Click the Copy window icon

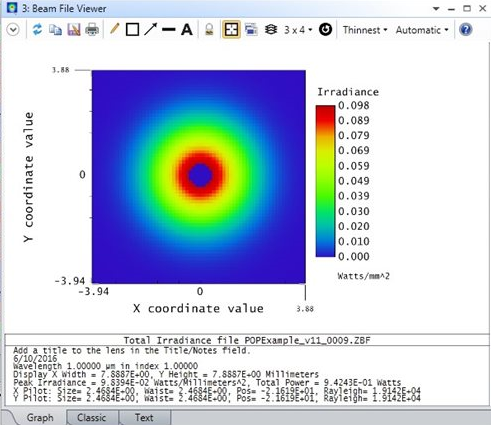(55, 30)
